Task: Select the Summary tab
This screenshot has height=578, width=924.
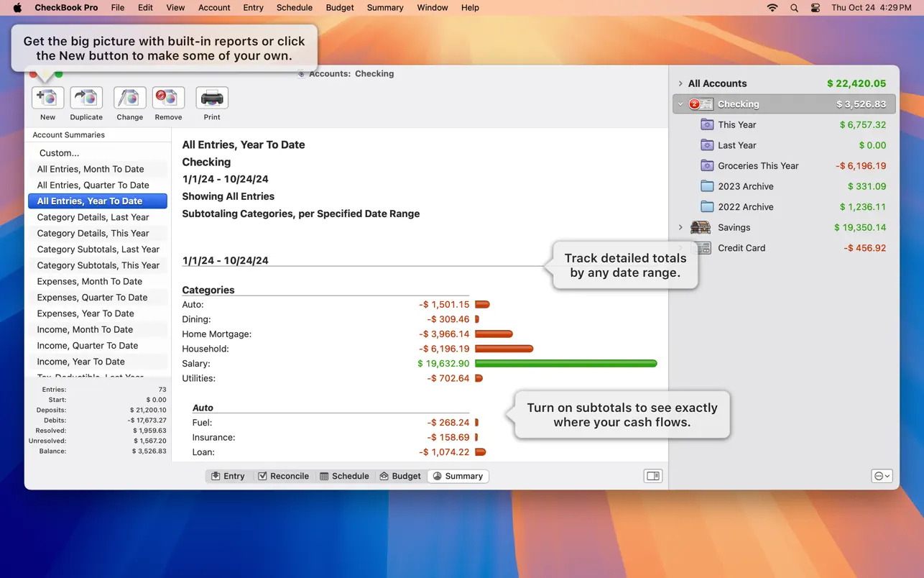Action: tap(458, 476)
